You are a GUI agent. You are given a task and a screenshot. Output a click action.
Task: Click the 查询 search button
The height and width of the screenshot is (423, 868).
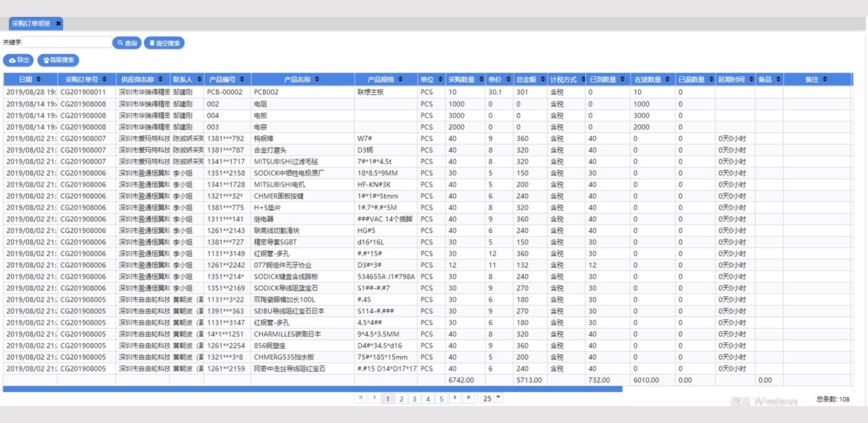tap(127, 43)
